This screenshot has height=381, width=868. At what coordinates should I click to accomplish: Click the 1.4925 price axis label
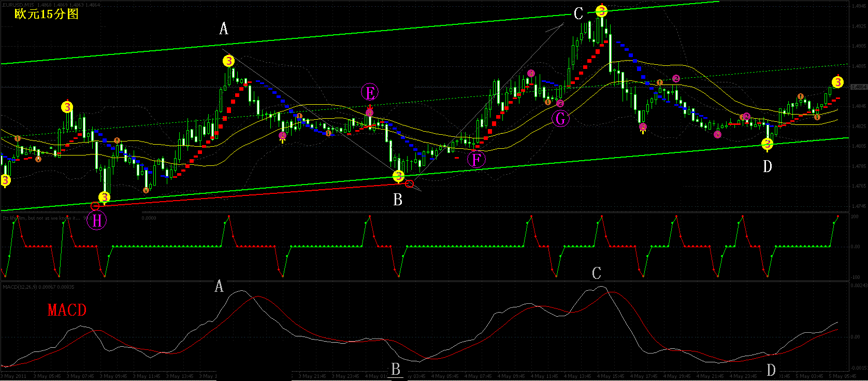click(x=859, y=26)
